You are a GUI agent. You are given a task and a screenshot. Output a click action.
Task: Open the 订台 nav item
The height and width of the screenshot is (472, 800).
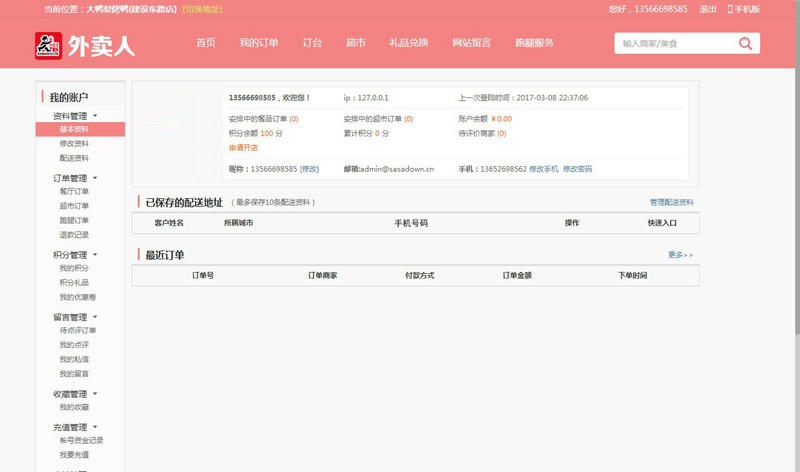point(312,43)
